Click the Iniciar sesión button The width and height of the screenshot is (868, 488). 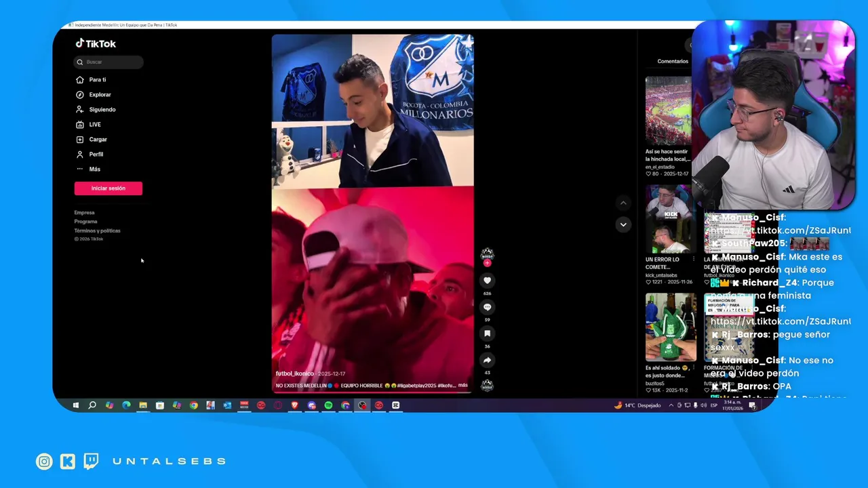coord(108,188)
